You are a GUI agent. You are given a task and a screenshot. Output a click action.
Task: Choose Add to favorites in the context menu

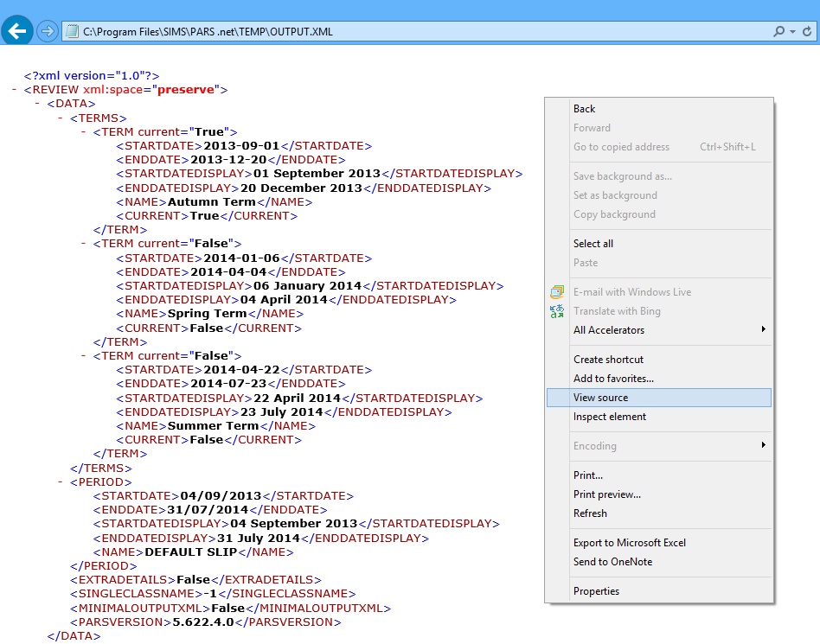point(658,379)
